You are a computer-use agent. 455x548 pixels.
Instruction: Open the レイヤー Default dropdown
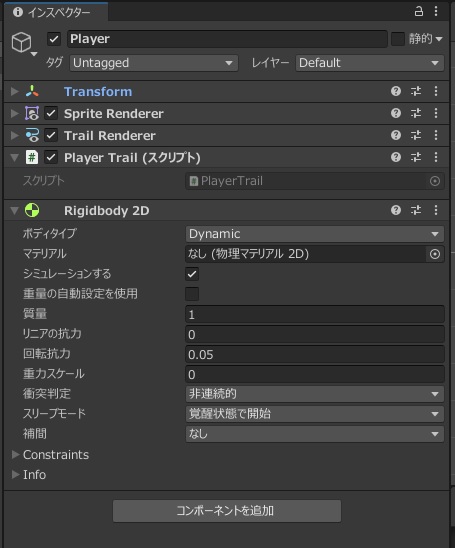coord(370,63)
